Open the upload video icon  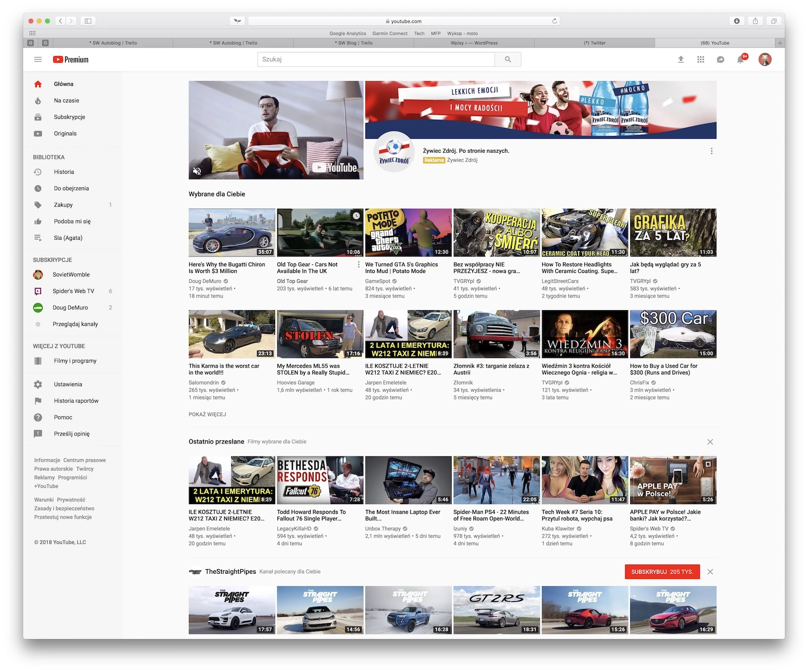[x=681, y=59]
